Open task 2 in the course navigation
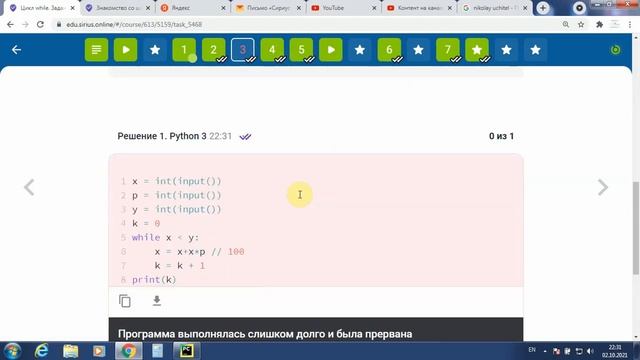Screen dimensions: 640x360 pos(213,50)
